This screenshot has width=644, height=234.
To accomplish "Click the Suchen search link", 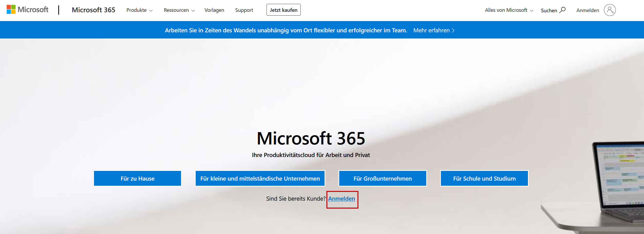I will [x=553, y=10].
